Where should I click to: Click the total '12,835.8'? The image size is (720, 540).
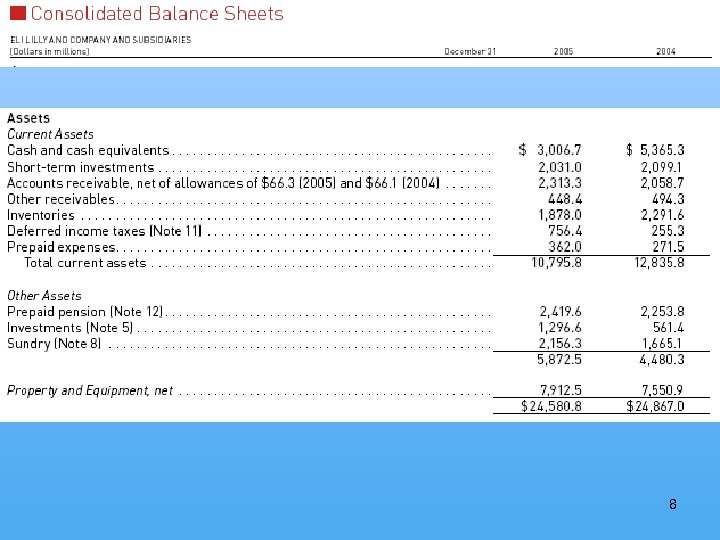660,262
